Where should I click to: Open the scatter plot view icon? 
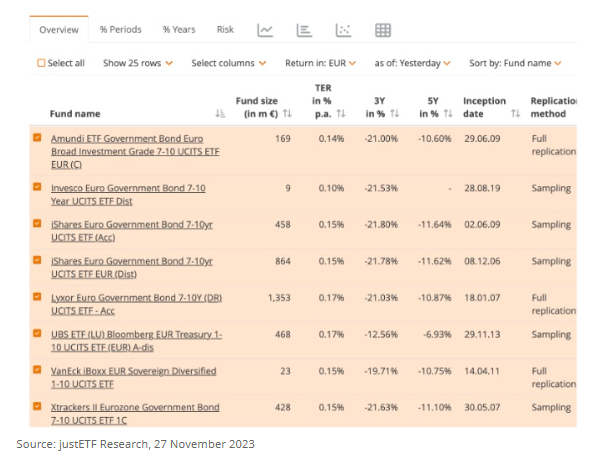(x=343, y=30)
